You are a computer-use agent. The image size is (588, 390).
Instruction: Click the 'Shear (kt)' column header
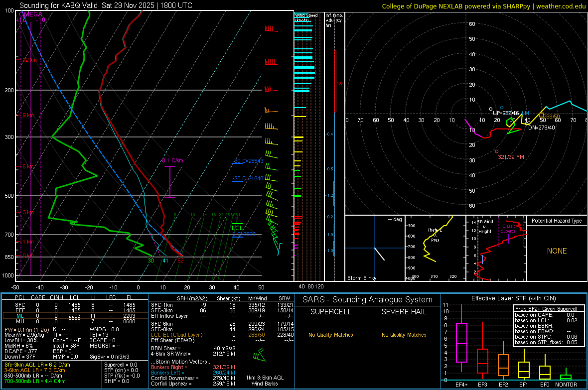pos(228,298)
